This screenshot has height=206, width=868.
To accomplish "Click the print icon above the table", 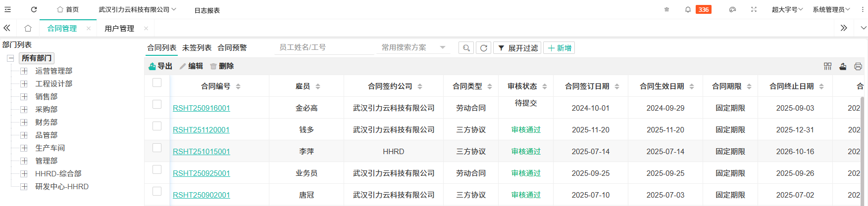I will point(858,66).
